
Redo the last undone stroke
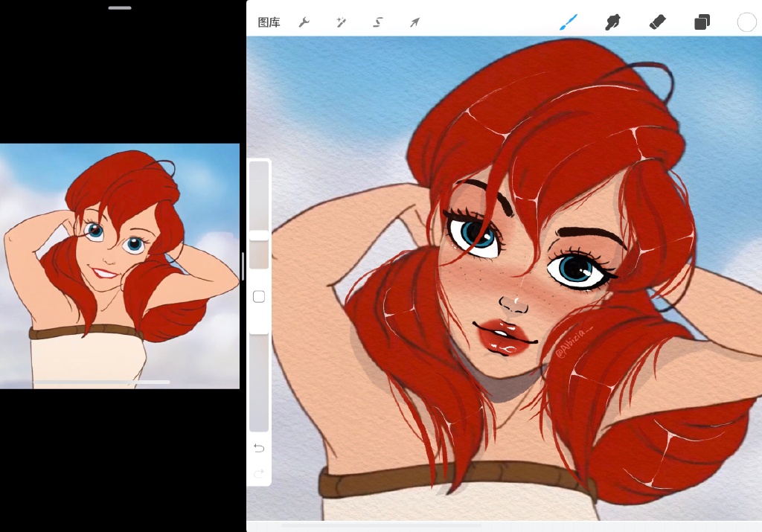tap(259, 472)
